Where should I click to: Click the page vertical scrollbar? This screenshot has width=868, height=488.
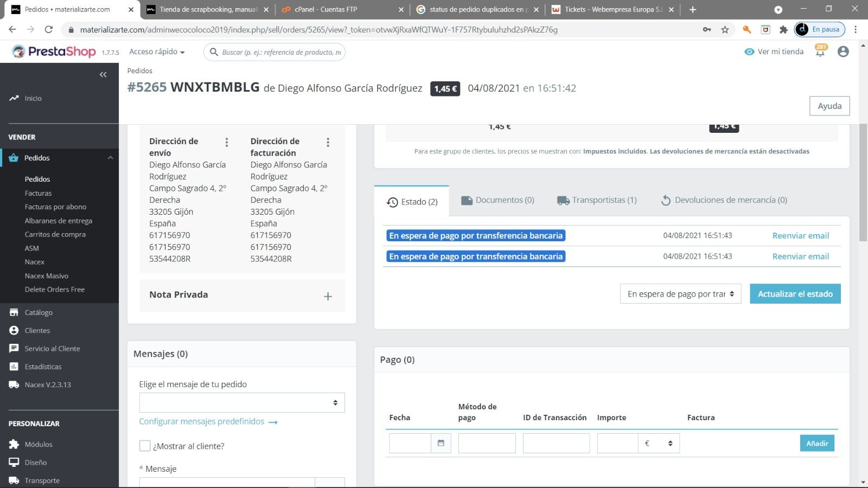coord(863,183)
